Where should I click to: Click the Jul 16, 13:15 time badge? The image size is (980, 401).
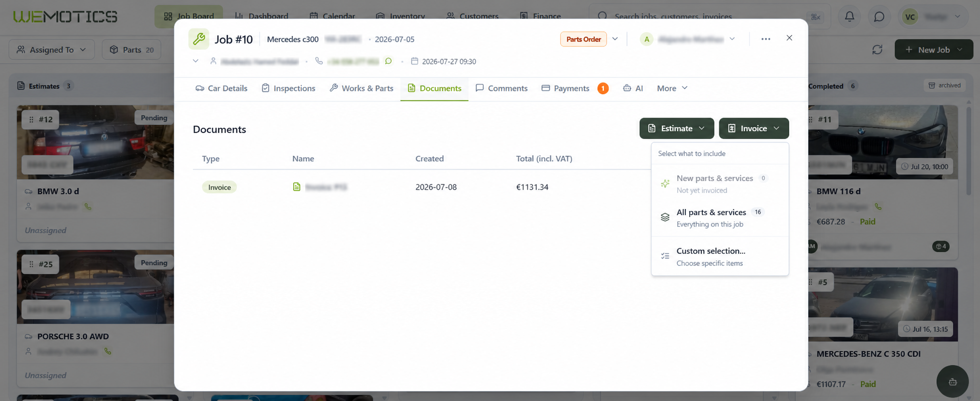tap(926, 329)
